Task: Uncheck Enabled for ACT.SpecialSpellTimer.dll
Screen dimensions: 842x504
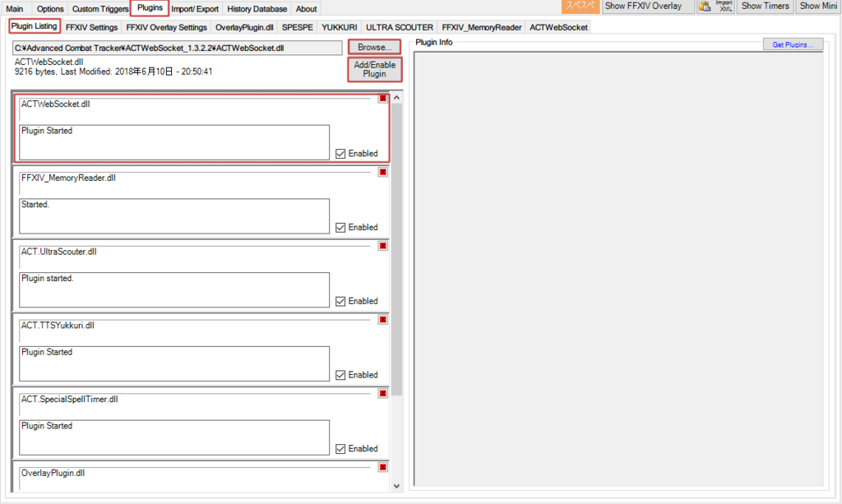Action: click(340, 449)
